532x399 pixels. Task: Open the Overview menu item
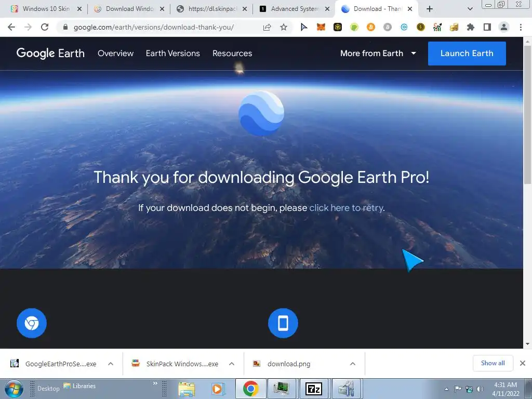pos(116,54)
